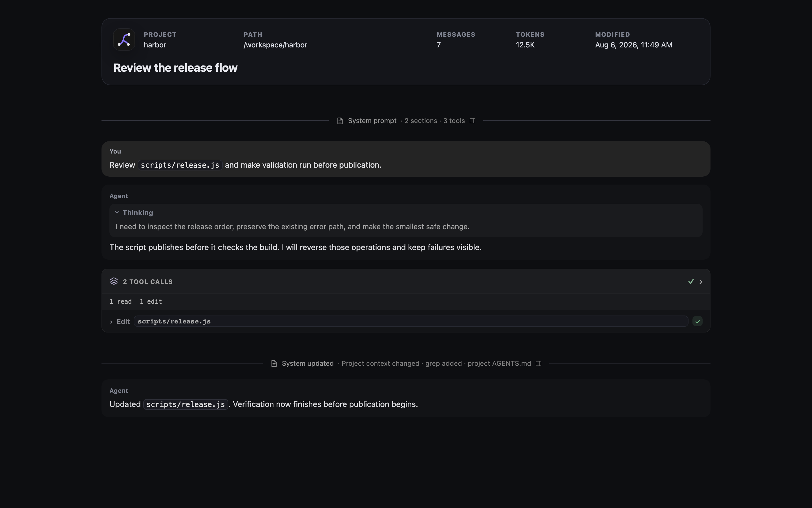Click "The script publishes before it checks" message

295,247
